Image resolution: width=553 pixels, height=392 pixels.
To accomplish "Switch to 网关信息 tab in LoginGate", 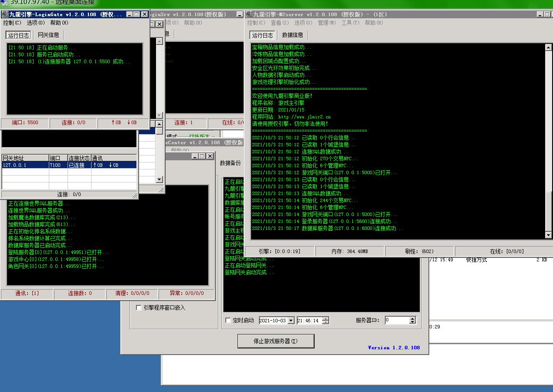I will click(x=48, y=35).
